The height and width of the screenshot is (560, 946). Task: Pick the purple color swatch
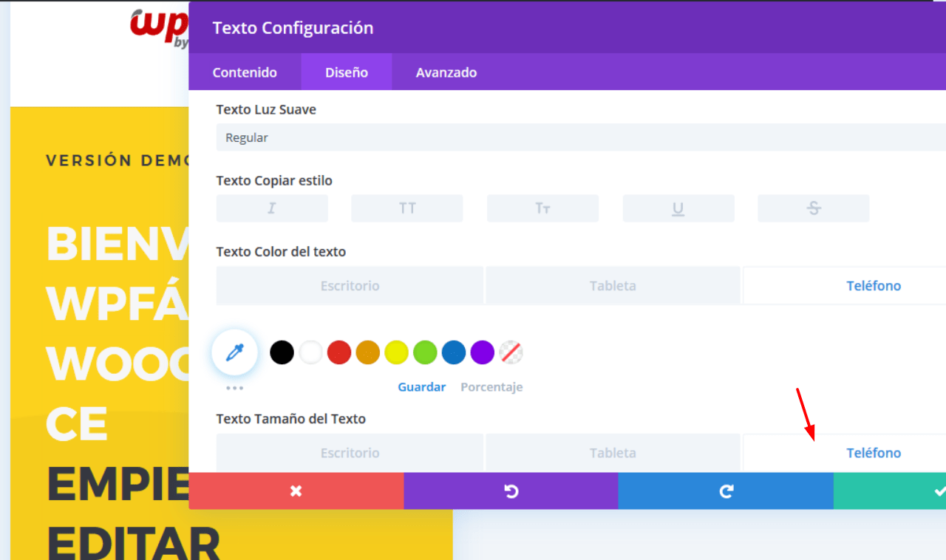(x=483, y=352)
